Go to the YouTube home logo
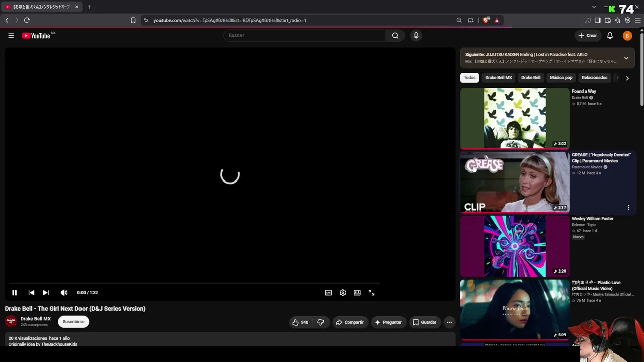 [36, 36]
